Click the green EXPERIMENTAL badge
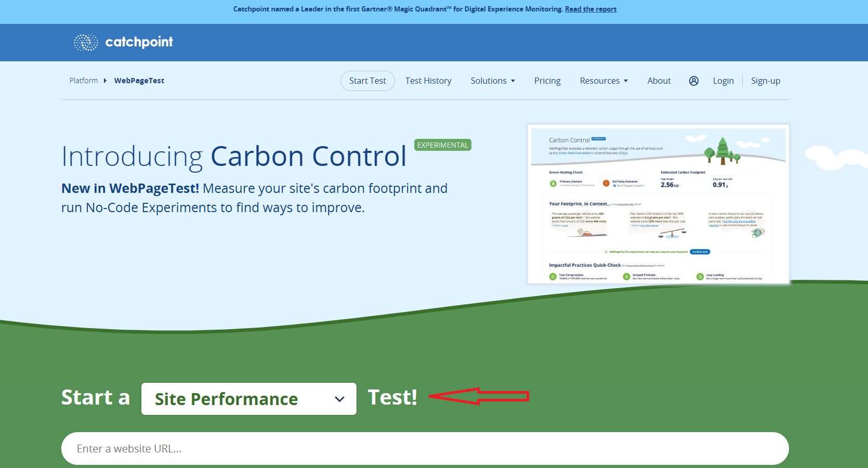 (x=442, y=145)
